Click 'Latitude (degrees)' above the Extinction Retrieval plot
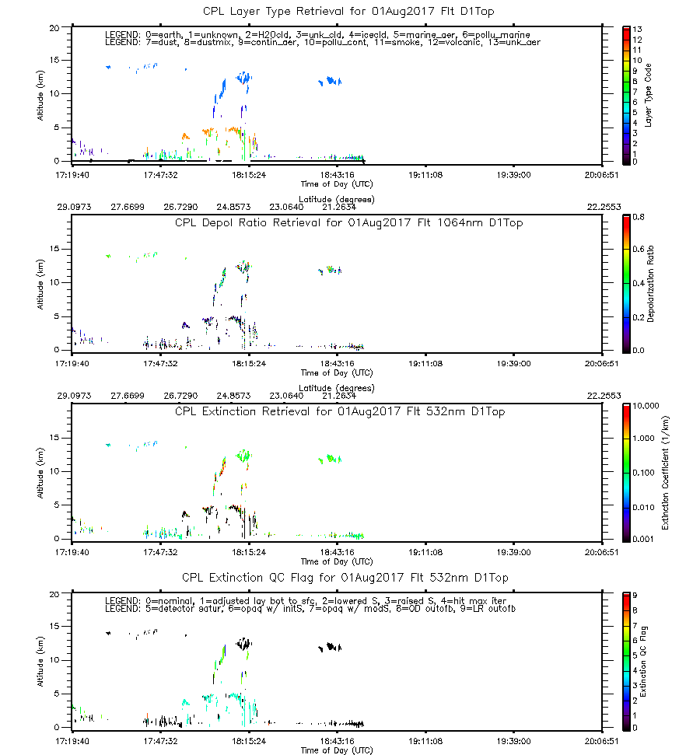Image resolution: width=700 pixels, height=755 pixels. pos(337,388)
